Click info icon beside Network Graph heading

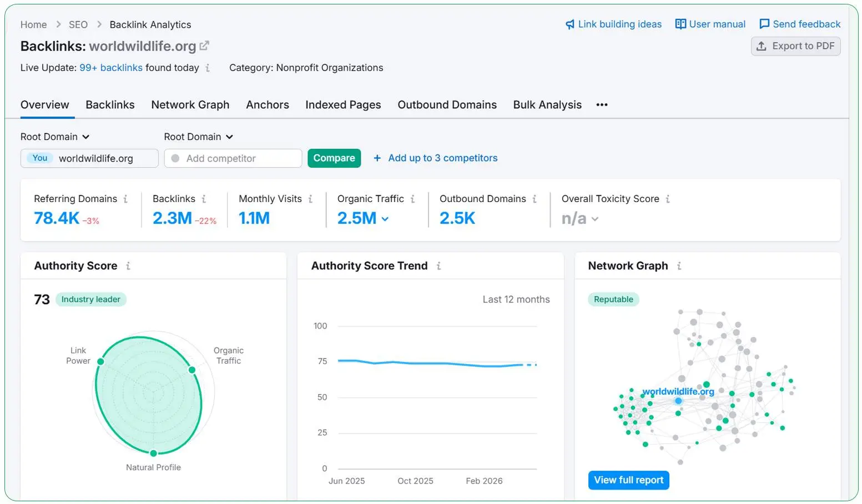[679, 266]
